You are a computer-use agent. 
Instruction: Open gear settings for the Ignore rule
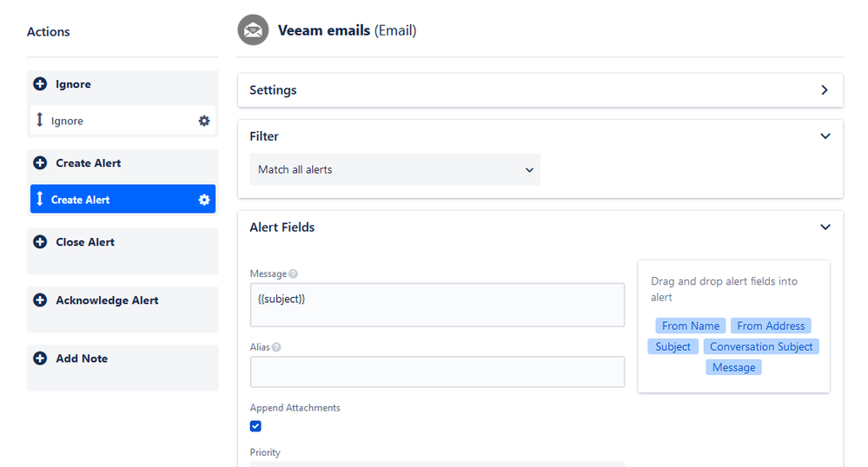[204, 121]
